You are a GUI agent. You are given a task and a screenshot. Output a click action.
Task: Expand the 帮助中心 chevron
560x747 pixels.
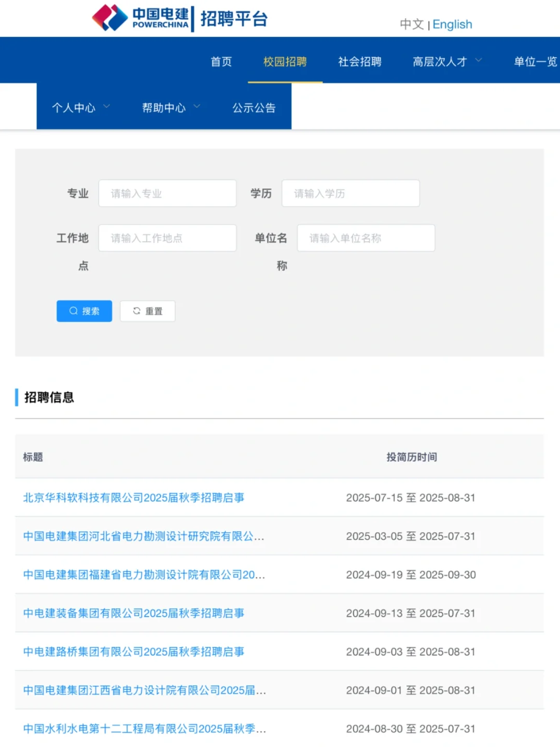pyautogui.click(x=197, y=106)
